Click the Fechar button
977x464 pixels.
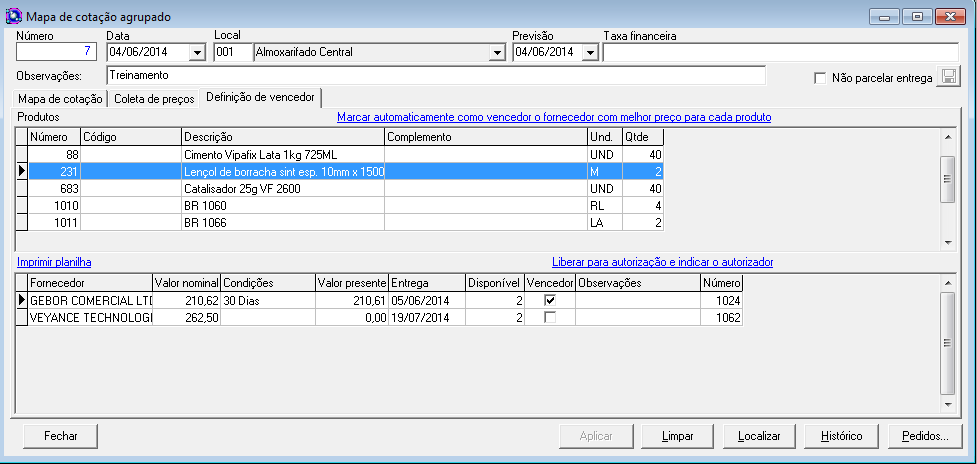tap(61, 436)
